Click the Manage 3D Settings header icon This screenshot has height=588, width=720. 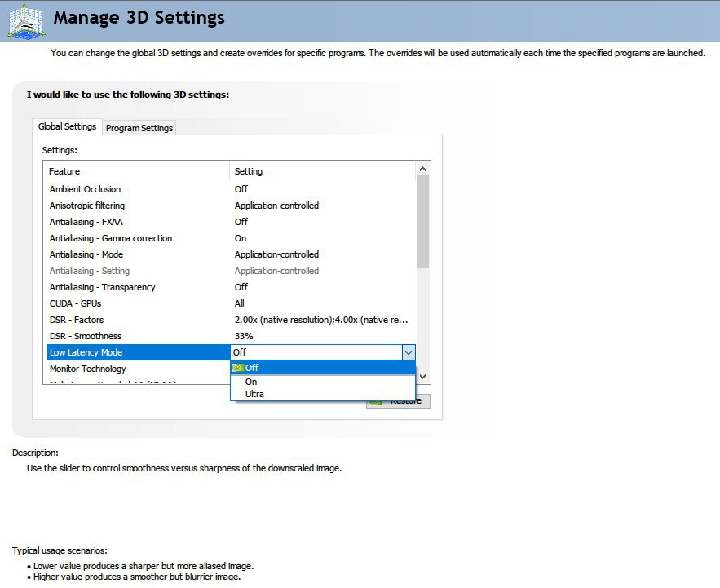click(26, 21)
